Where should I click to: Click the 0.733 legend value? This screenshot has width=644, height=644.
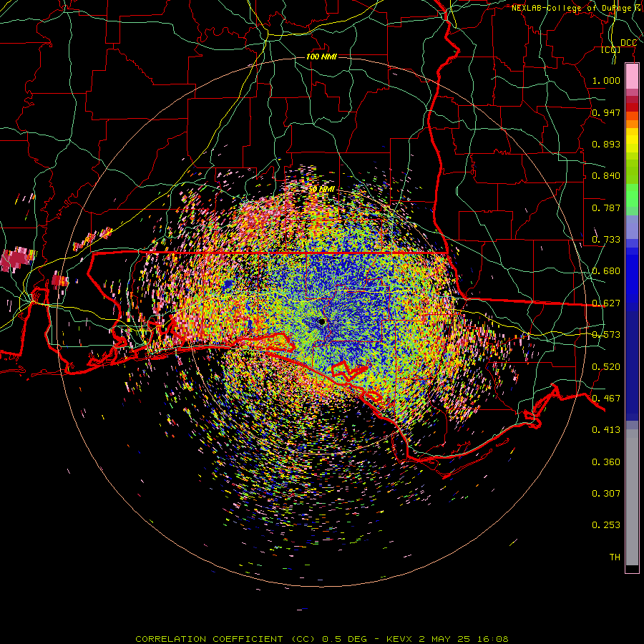[x=606, y=240]
